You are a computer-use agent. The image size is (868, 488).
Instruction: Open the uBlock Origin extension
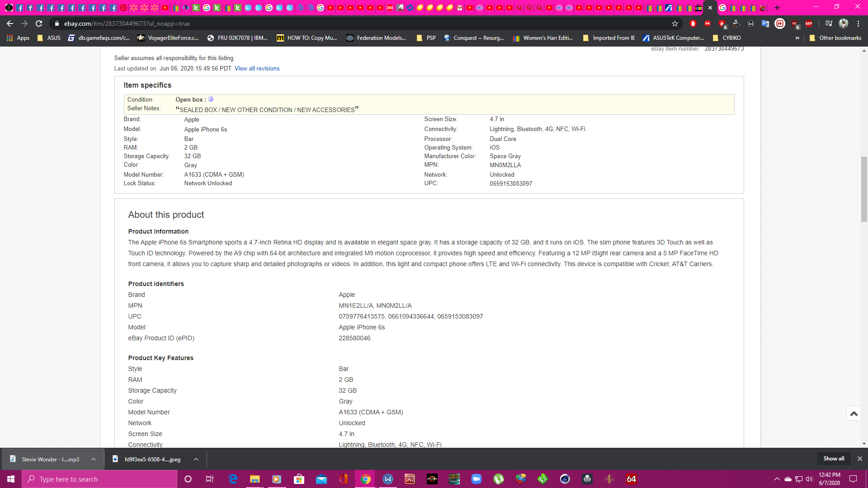click(795, 23)
